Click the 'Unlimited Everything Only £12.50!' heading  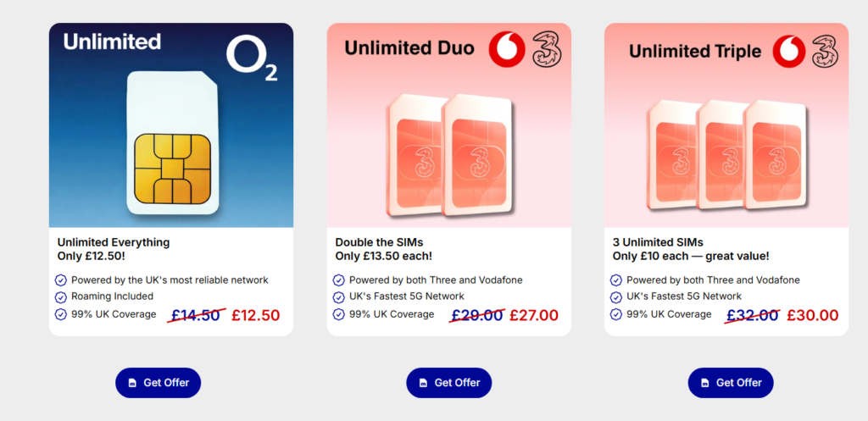[x=114, y=249]
